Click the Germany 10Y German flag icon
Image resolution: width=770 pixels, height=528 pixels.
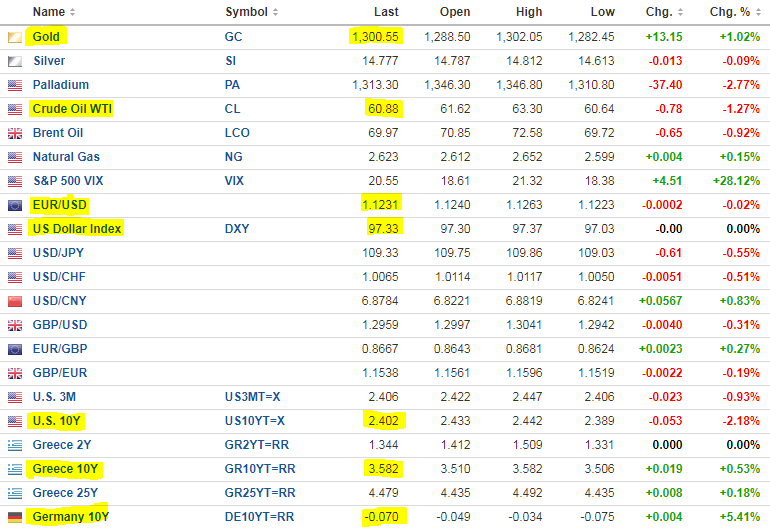(x=15, y=517)
